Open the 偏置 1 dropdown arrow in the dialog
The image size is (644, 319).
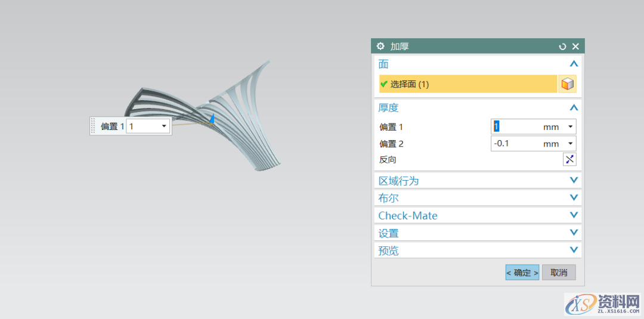(x=571, y=127)
